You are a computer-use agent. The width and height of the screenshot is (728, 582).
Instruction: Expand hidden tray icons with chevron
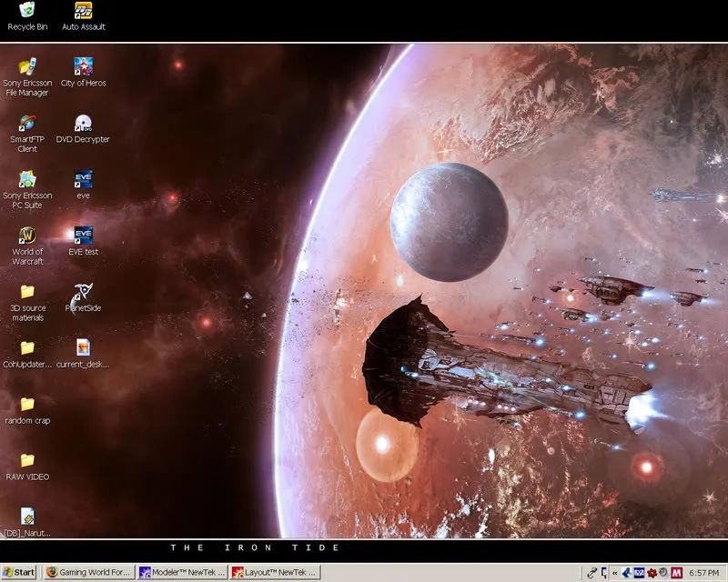(x=615, y=573)
